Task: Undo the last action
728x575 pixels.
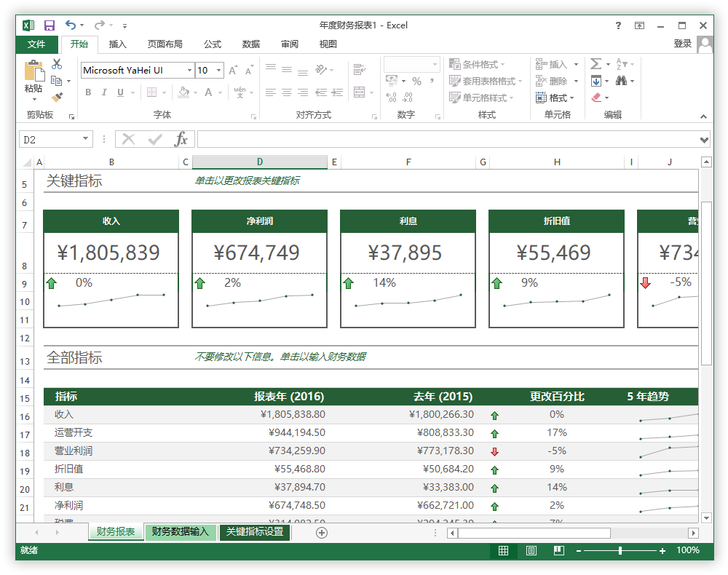Action: pos(70,25)
